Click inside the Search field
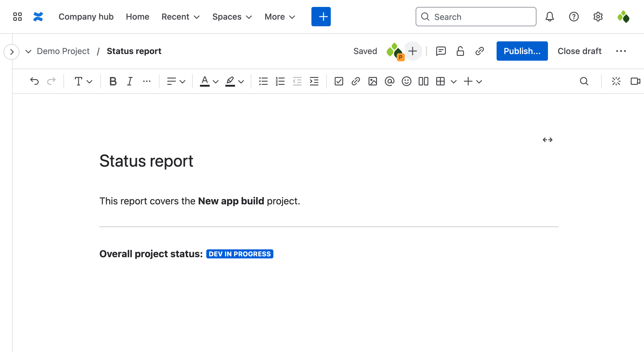The width and height of the screenshot is (644, 352). [x=476, y=17]
